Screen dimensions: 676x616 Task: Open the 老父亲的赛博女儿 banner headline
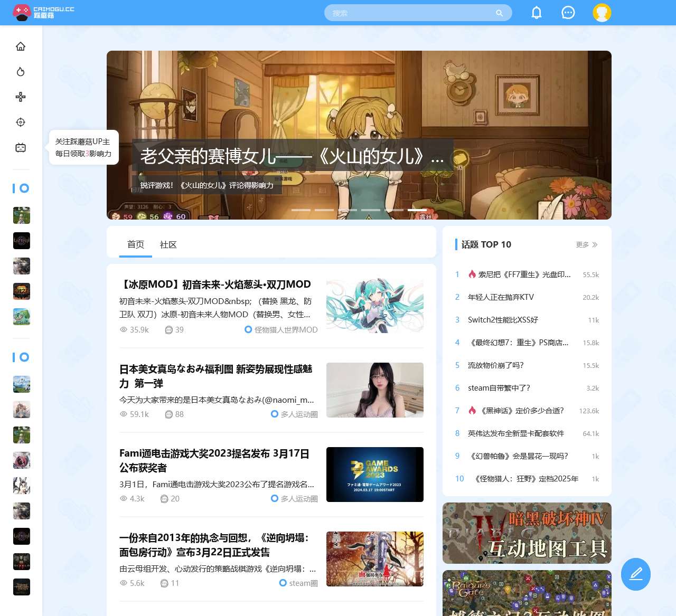click(x=292, y=156)
